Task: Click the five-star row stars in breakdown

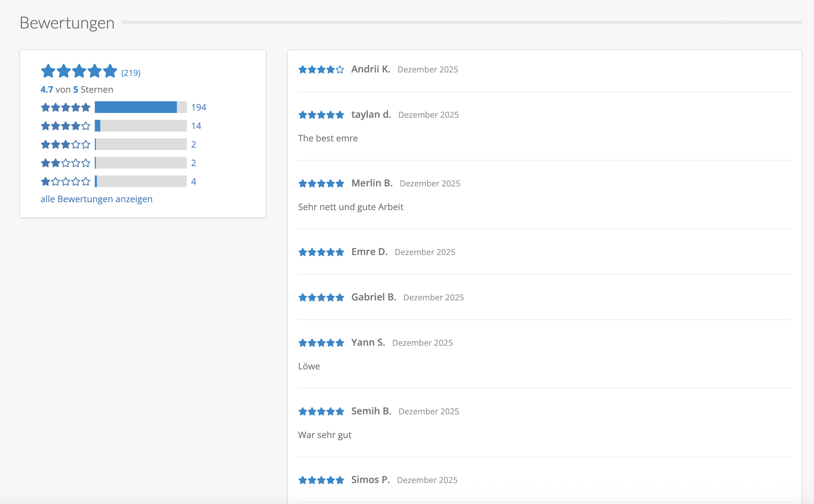Action: 65,107
